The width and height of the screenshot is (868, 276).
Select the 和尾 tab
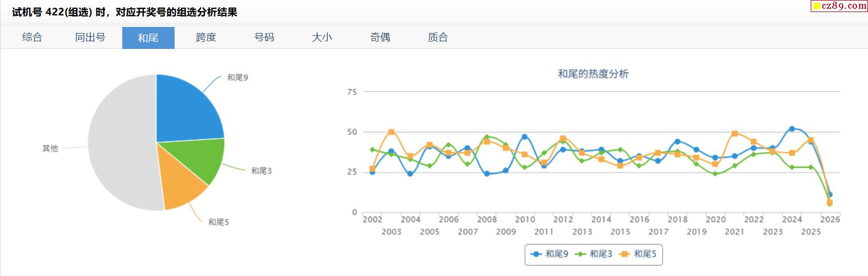point(148,37)
